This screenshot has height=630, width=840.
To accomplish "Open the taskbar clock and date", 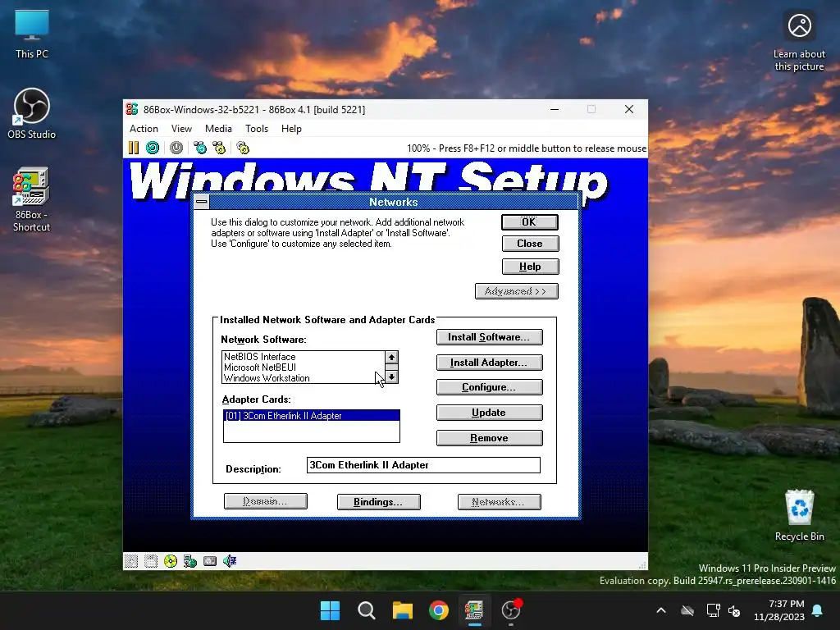I will tap(779, 610).
